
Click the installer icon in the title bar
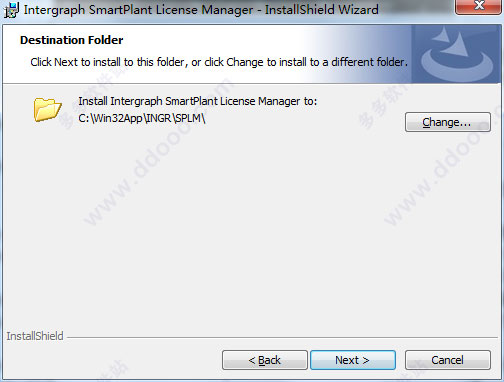tap(11, 10)
